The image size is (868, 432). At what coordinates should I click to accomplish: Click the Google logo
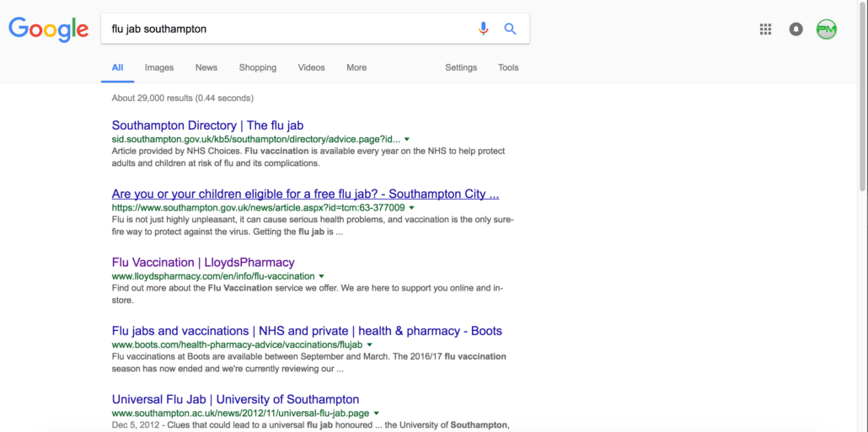click(x=49, y=29)
